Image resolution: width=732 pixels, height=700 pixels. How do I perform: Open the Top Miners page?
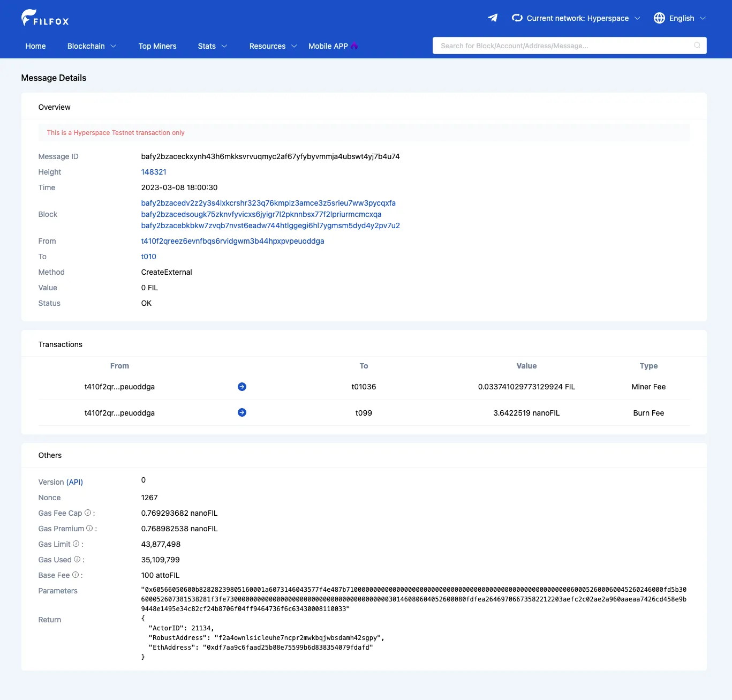click(157, 46)
